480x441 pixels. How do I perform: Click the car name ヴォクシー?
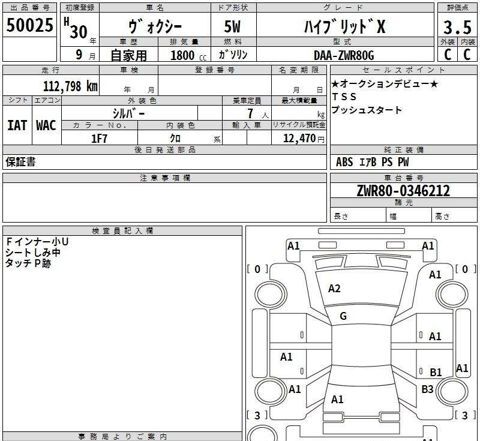[155, 26]
